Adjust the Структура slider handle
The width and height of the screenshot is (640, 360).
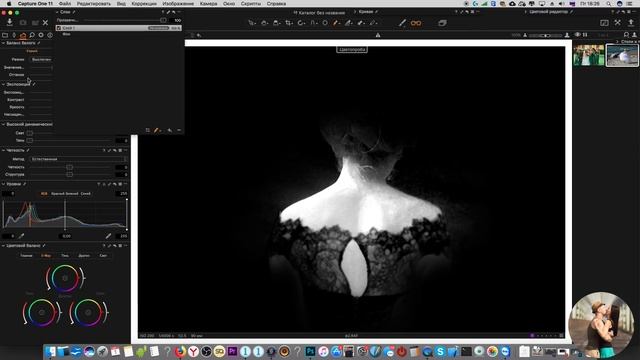[x=69, y=175]
